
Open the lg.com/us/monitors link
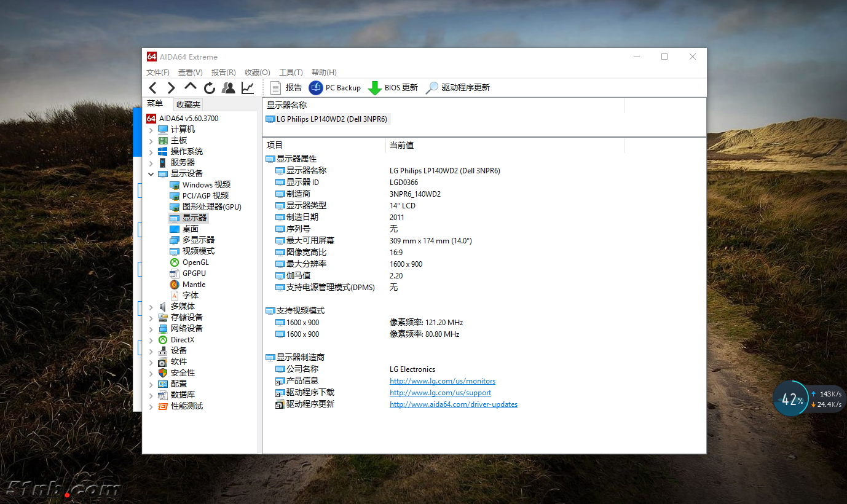tap(442, 381)
